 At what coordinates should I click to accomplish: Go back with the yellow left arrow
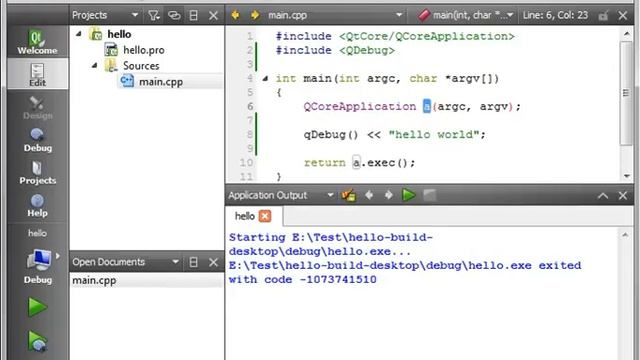(x=235, y=16)
